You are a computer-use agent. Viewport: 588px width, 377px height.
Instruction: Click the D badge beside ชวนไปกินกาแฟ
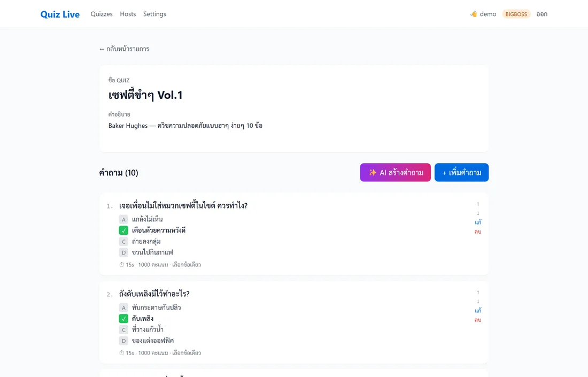(124, 252)
